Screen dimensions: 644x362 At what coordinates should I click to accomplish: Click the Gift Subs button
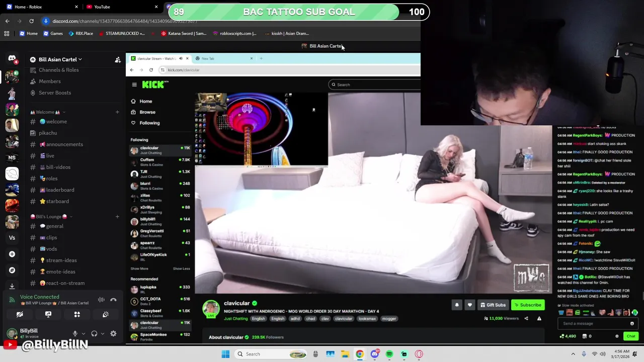tap(493, 305)
